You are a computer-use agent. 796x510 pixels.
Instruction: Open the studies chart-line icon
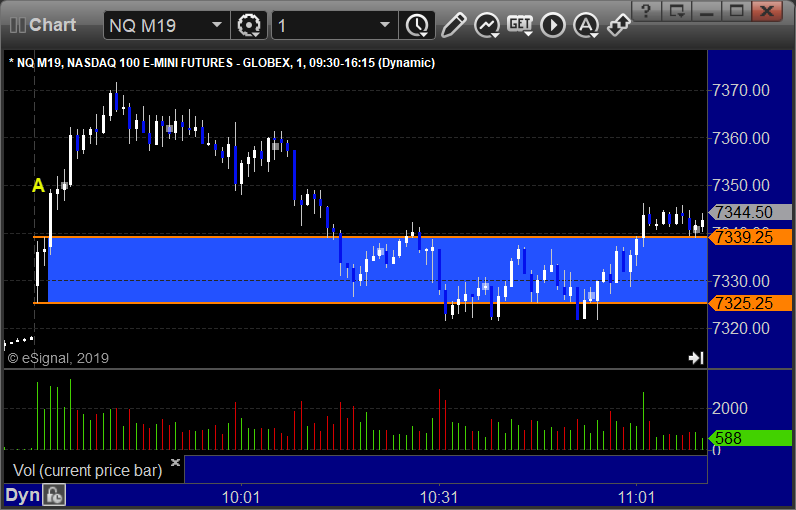click(486, 25)
